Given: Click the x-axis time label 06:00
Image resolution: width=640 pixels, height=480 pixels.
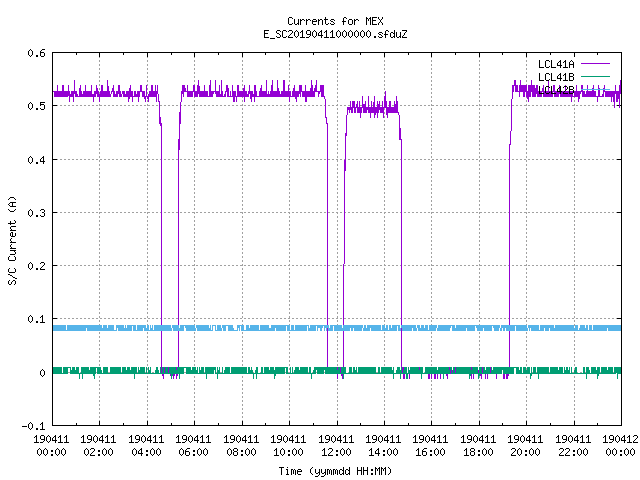Looking at the screenshot, I should (193, 452).
